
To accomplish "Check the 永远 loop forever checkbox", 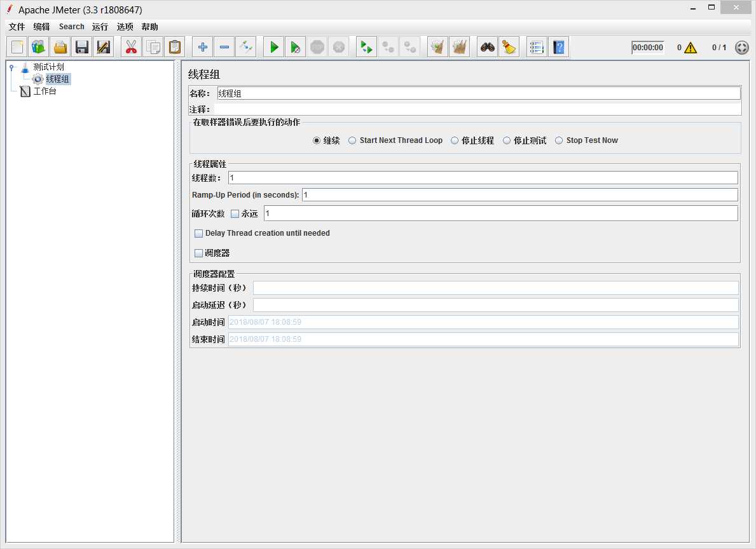I will pyautogui.click(x=235, y=214).
